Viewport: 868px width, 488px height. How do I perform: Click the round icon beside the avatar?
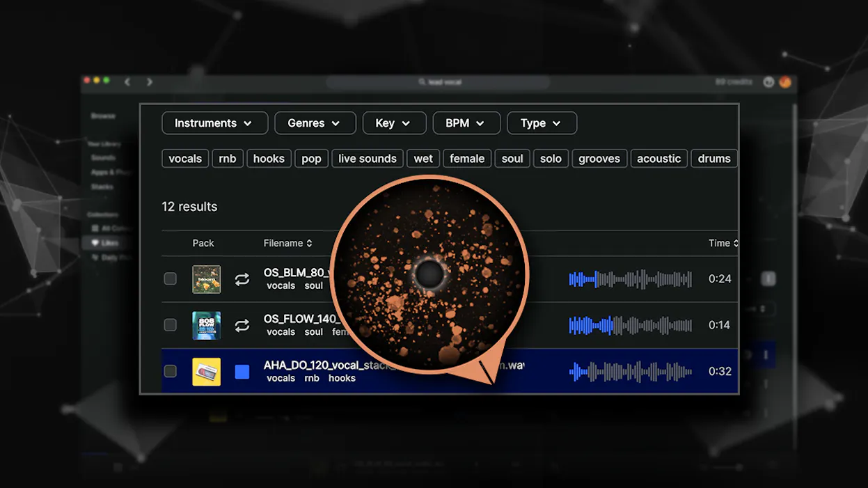pos(768,82)
